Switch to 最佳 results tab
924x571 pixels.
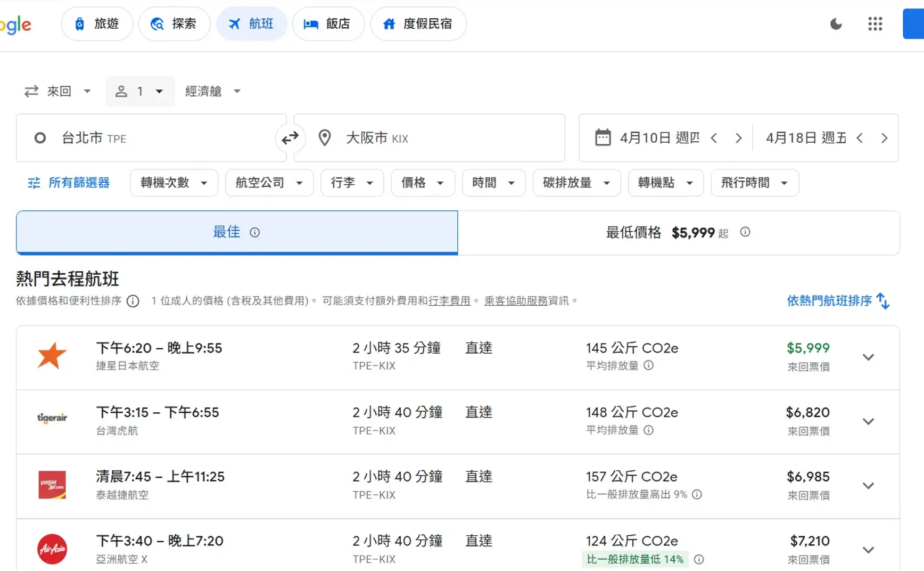[x=237, y=233]
